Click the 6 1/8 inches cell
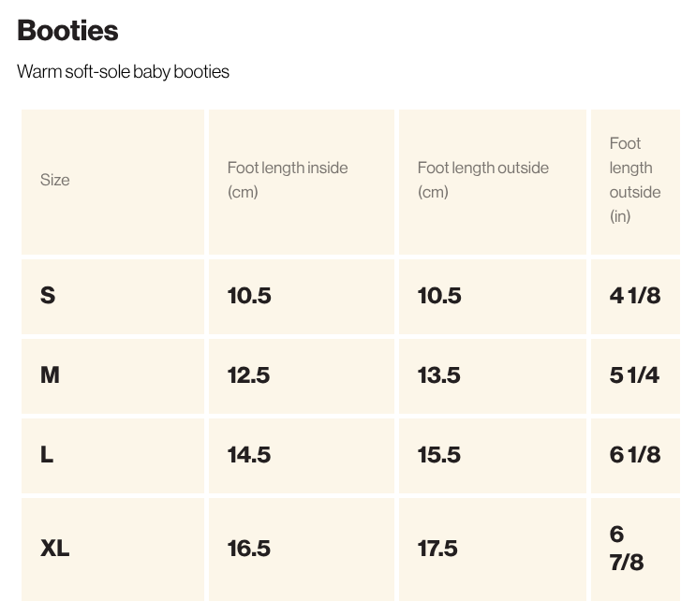 634,454
